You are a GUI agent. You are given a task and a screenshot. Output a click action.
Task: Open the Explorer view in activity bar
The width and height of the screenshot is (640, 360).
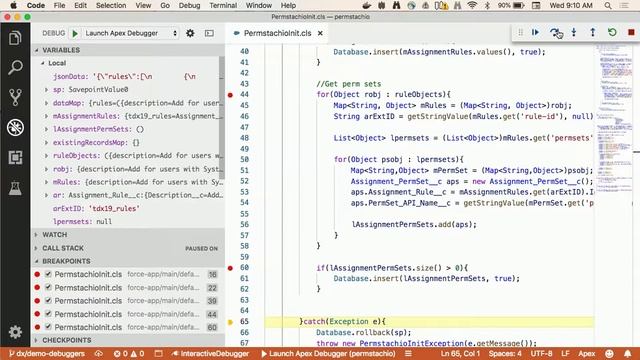click(x=15, y=38)
